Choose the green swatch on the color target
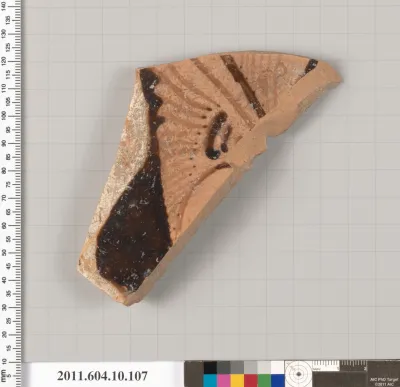 [264, 381]
